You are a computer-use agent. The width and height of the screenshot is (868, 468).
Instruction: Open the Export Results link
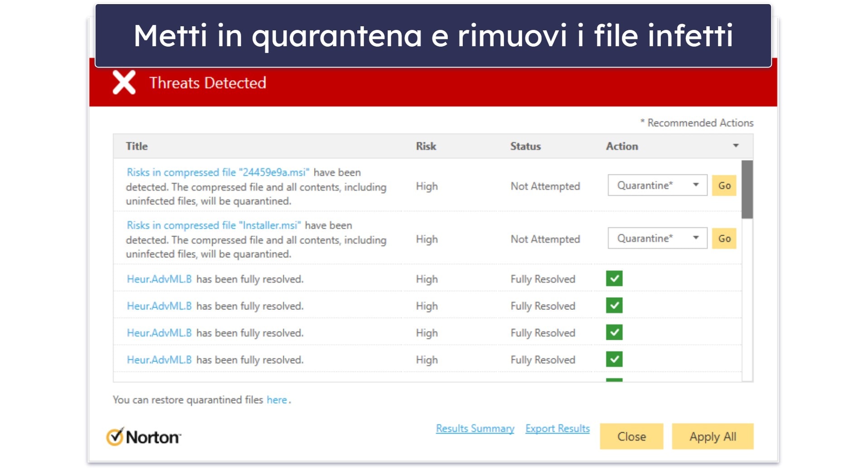click(x=558, y=428)
